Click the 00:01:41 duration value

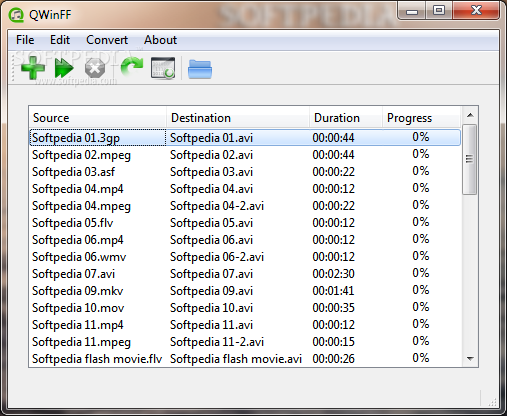(x=333, y=291)
